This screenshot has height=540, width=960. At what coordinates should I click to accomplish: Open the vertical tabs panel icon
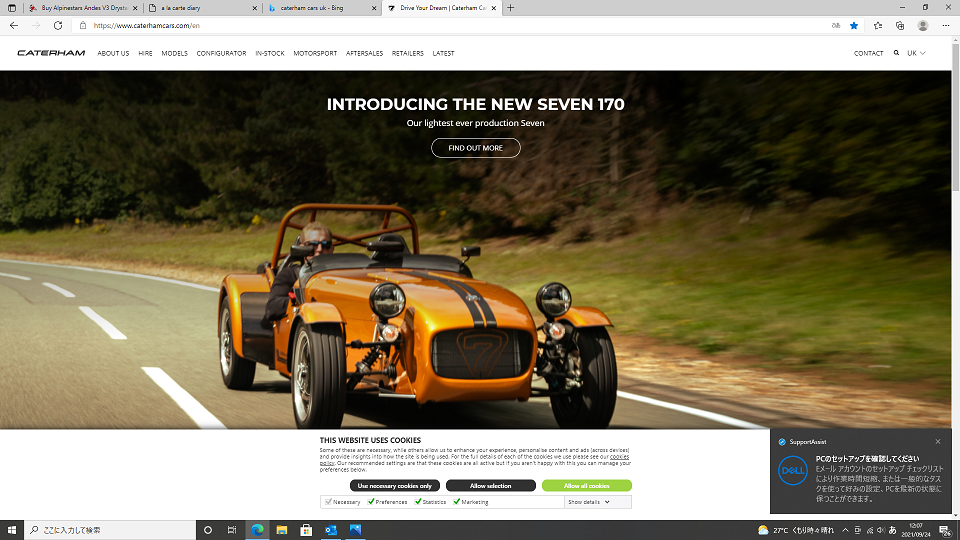[12, 8]
